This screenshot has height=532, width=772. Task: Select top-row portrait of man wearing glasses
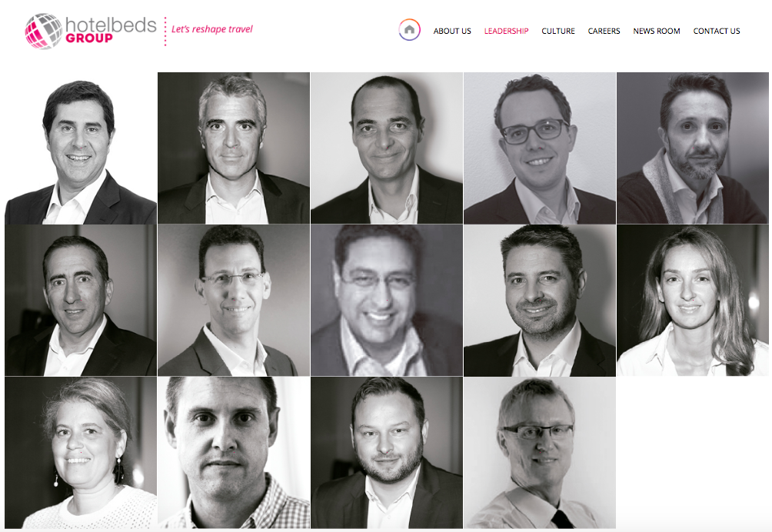pyautogui.click(x=540, y=148)
